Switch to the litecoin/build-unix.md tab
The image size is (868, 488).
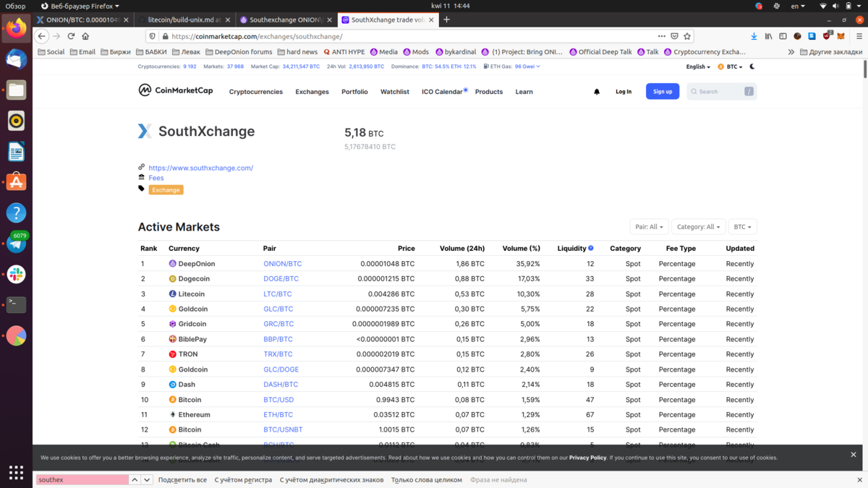pyautogui.click(x=184, y=20)
